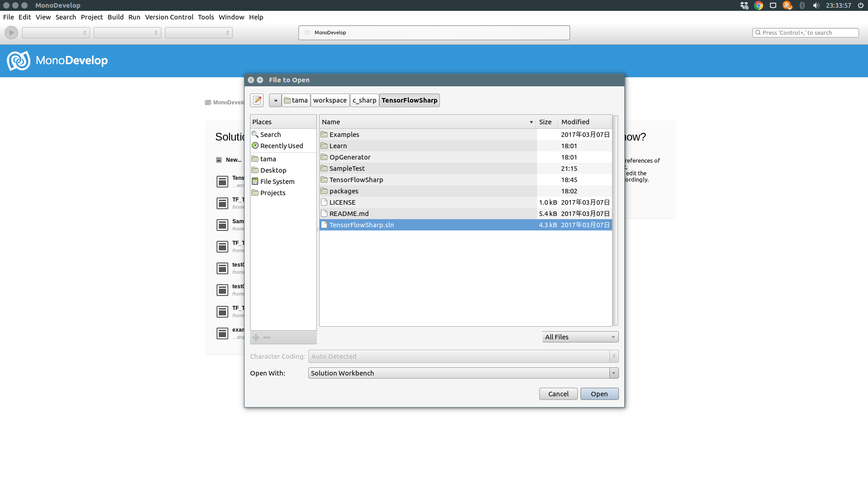Image resolution: width=868 pixels, height=488 pixels.
Task: Open the View menu
Action: [x=43, y=17]
